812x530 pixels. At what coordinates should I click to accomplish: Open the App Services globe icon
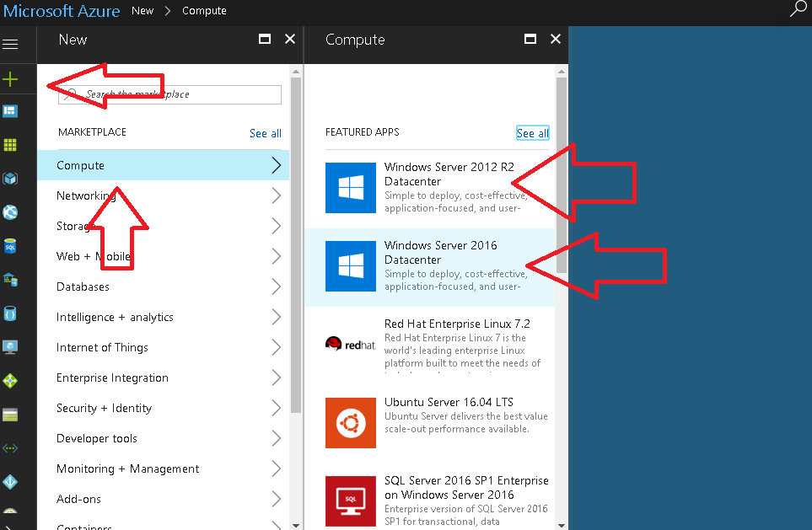(10, 212)
